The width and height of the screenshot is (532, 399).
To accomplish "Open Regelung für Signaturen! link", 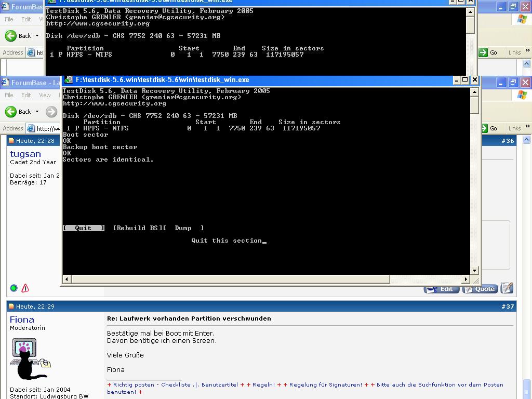I will tap(326, 385).
